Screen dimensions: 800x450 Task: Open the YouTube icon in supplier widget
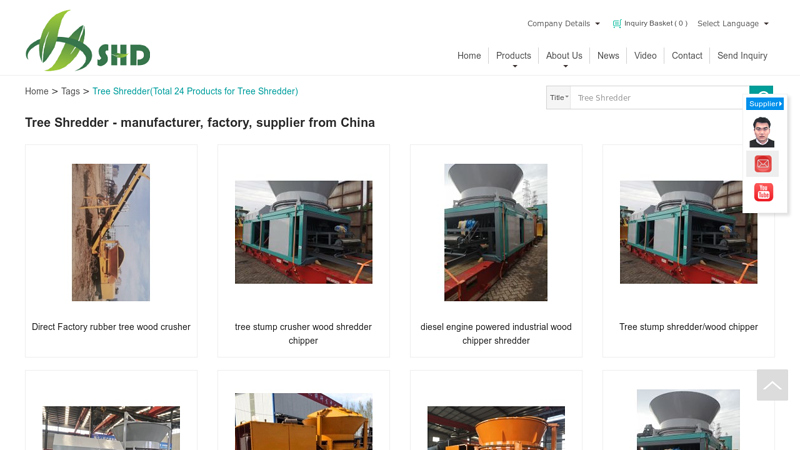click(x=763, y=192)
